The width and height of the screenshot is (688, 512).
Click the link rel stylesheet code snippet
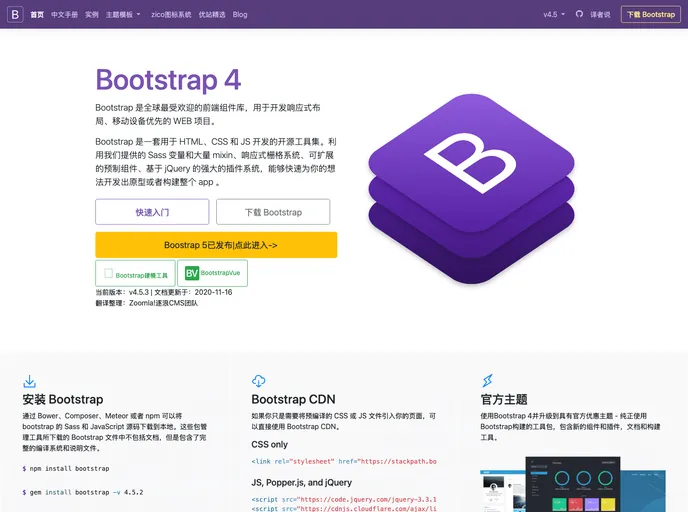[344, 461]
